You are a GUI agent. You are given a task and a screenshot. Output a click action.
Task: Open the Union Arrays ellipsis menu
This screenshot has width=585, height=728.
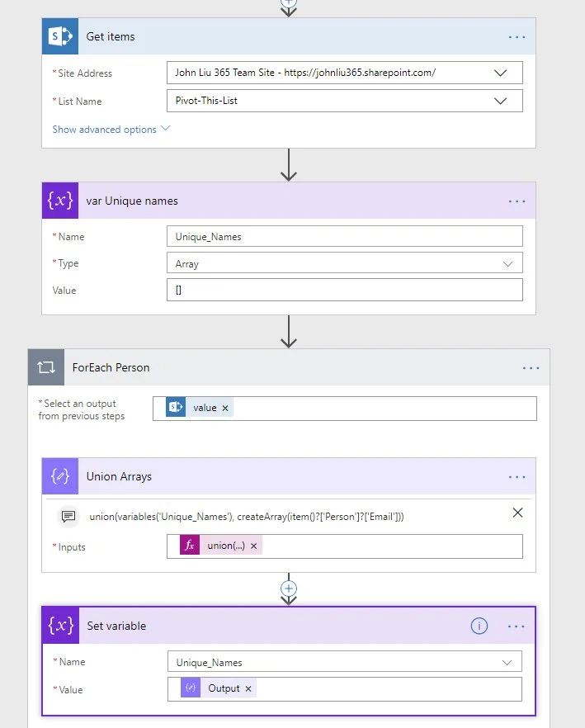(517, 476)
